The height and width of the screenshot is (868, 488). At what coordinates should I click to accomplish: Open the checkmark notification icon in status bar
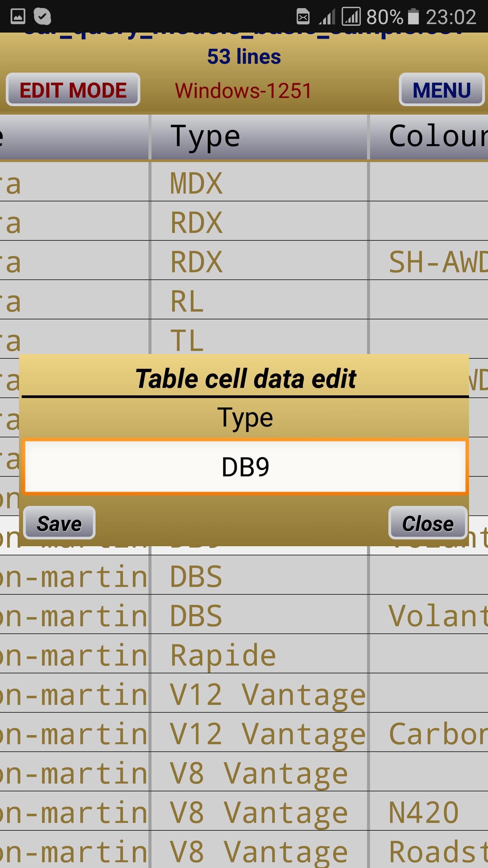click(43, 16)
